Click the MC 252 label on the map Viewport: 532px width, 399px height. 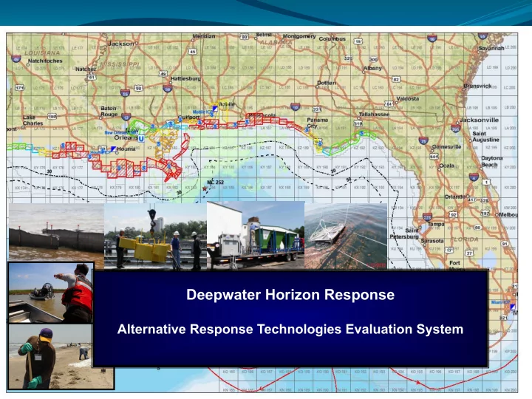(x=216, y=183)
